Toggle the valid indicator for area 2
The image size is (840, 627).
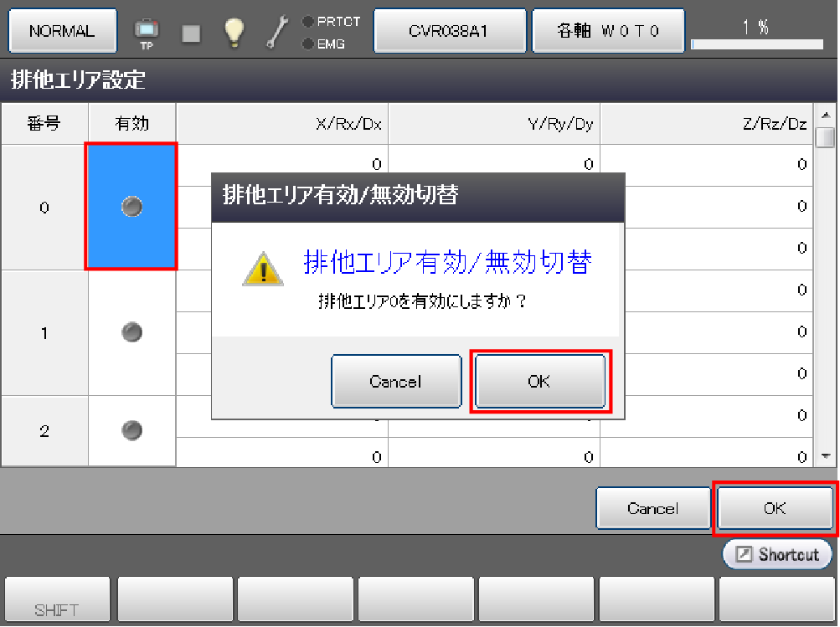pyautogui.click(x=131, y=430)
